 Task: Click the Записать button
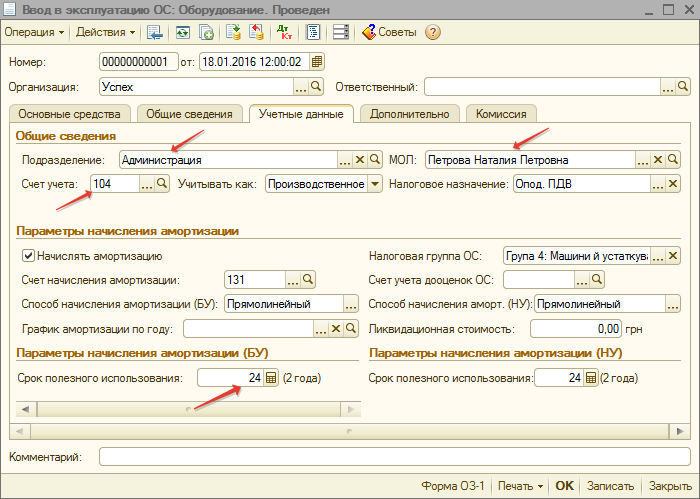pos(608,485)
